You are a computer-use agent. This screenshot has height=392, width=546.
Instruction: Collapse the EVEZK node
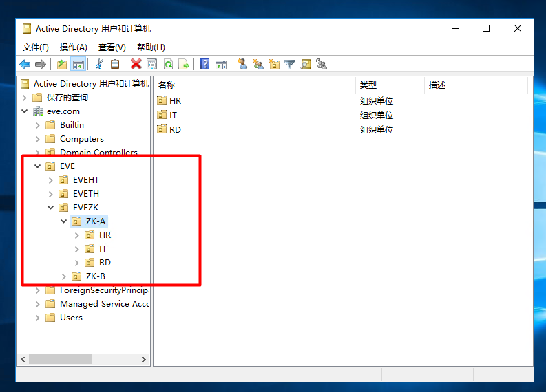click(50, 208)
